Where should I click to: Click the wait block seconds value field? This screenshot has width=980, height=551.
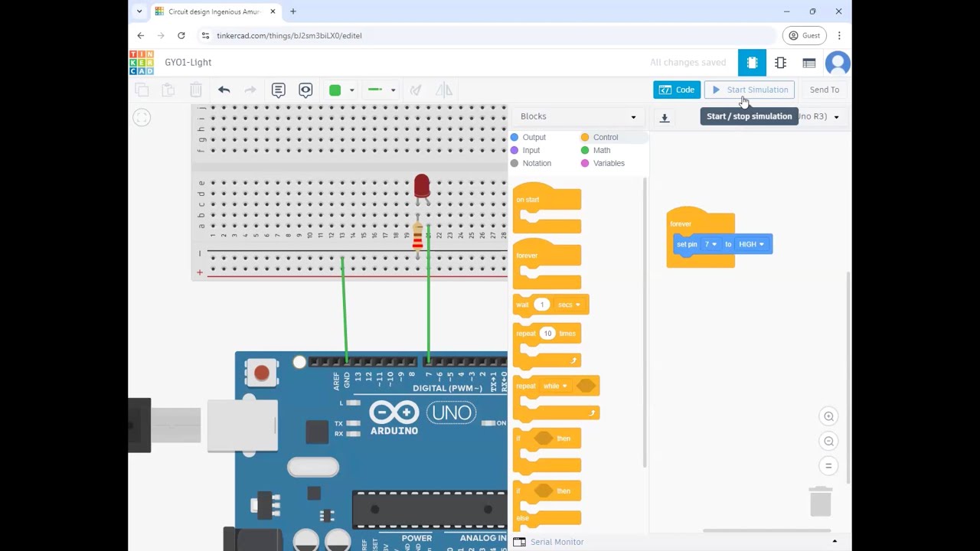(542, 305)
